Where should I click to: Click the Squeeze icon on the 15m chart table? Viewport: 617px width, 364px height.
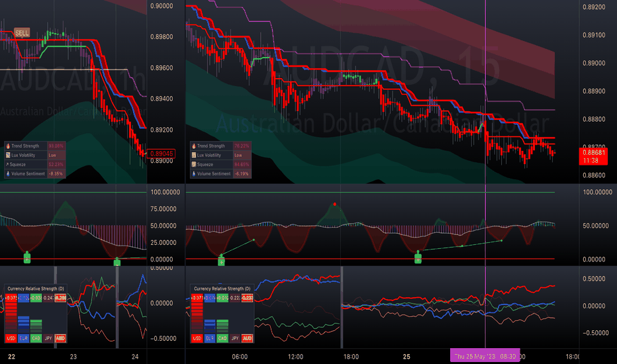pos(193,165)
